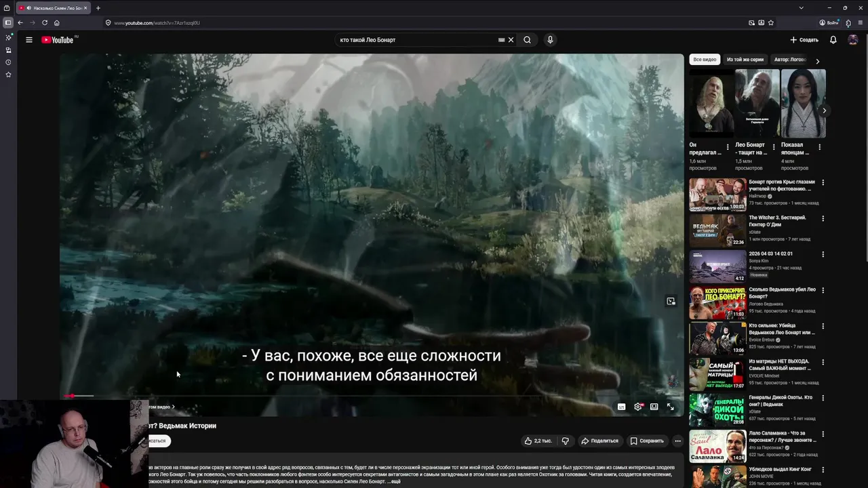This screenshot has width=868, height=488.
Task: Open the Лало Саламанка video thumbnail
Action: pyautogui.click(x=717, y=446)
